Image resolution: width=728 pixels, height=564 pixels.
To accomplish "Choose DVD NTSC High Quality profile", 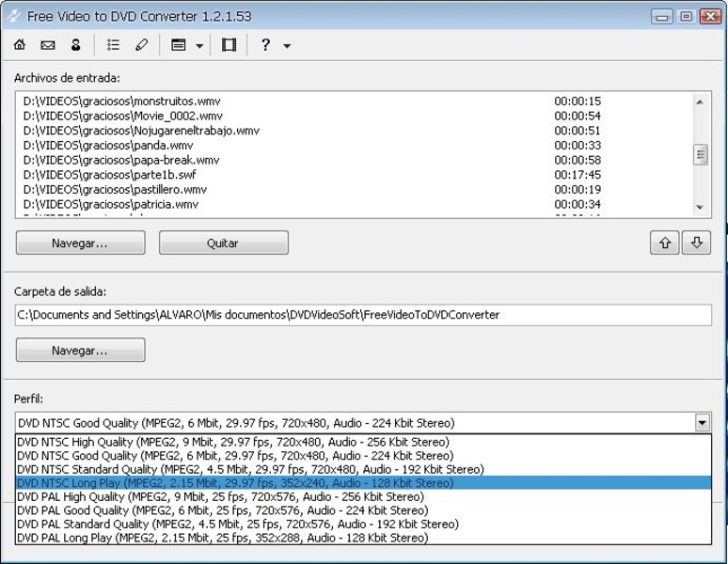I will 363,442.
